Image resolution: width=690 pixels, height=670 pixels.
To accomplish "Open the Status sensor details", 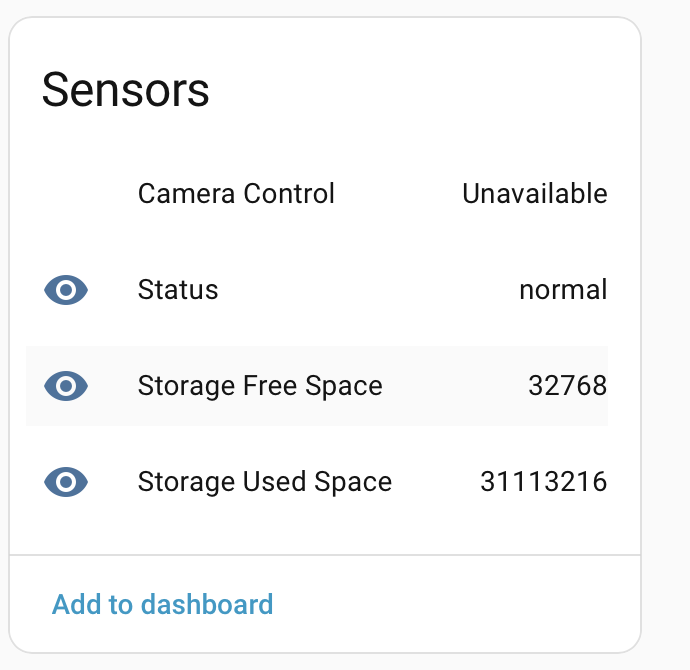I will tap(317, 290).
